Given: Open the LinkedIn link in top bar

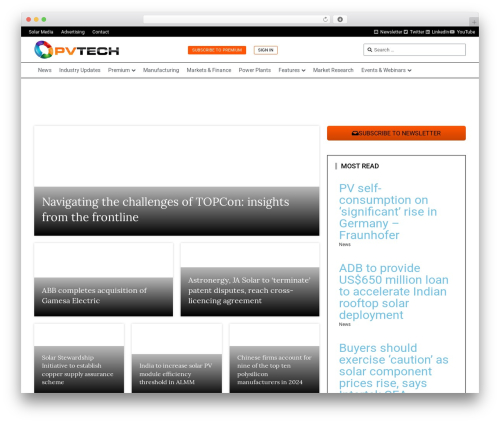Looking at the screenshot, I should 437,32.
